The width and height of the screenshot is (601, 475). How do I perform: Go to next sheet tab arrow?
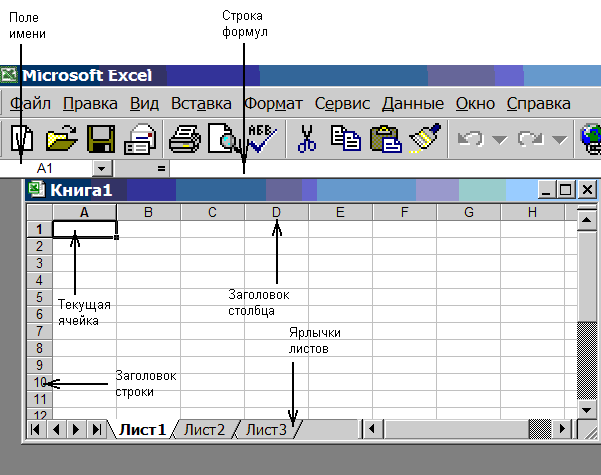(76, 429)
